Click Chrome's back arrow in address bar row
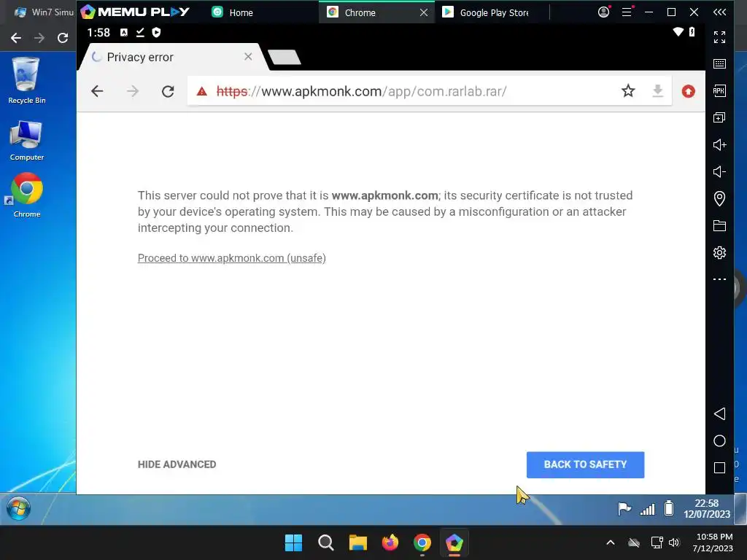The width and height of the screenshot is (747, 560). [x=97, y=91]
